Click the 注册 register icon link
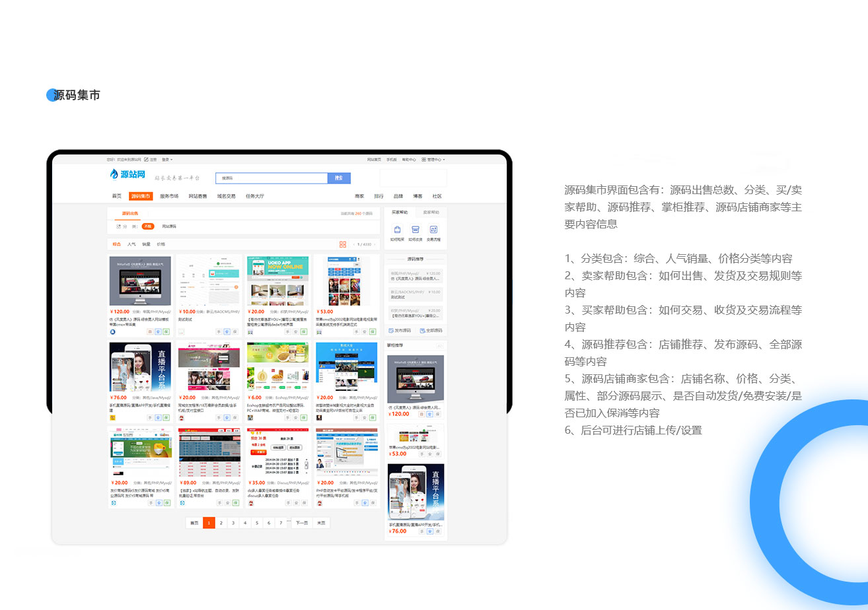This screenshot has width=868, height=610. coord(150,159)
